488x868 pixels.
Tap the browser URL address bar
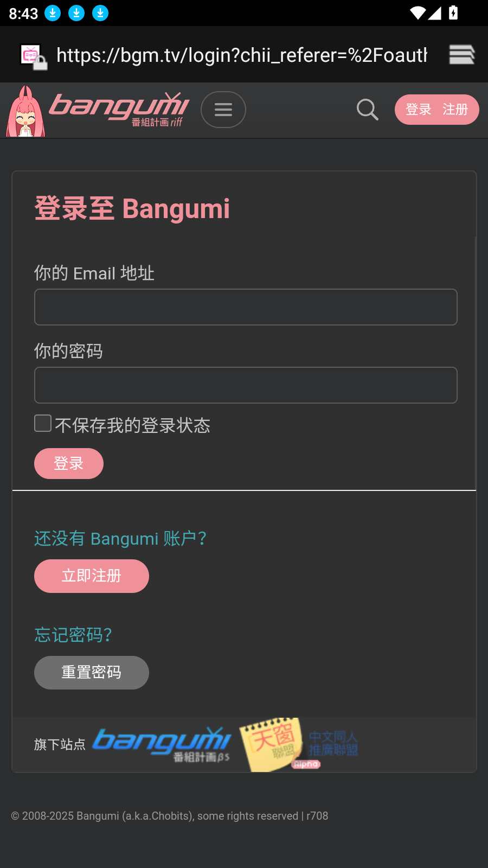pyautogui.click(x=242, y=55)
